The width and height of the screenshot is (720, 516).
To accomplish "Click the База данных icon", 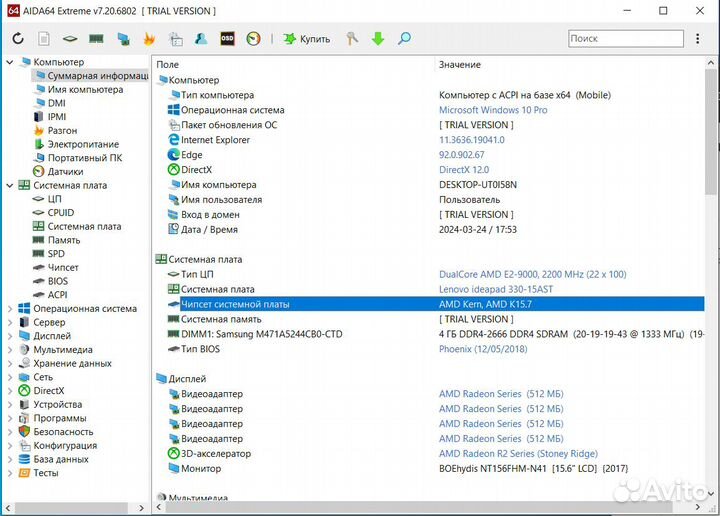I will (x=24, y=460).
